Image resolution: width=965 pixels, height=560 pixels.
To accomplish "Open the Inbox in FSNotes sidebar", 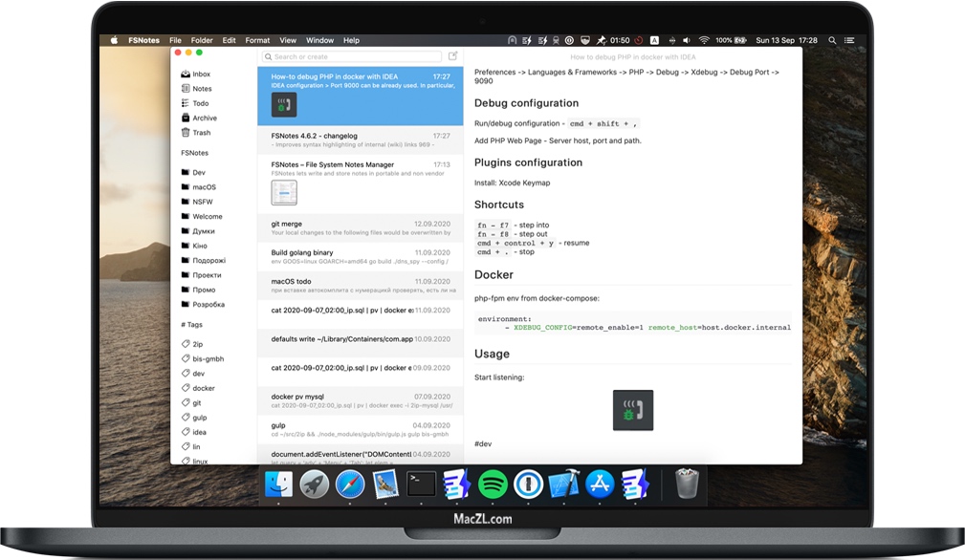I will coord(201,73).
